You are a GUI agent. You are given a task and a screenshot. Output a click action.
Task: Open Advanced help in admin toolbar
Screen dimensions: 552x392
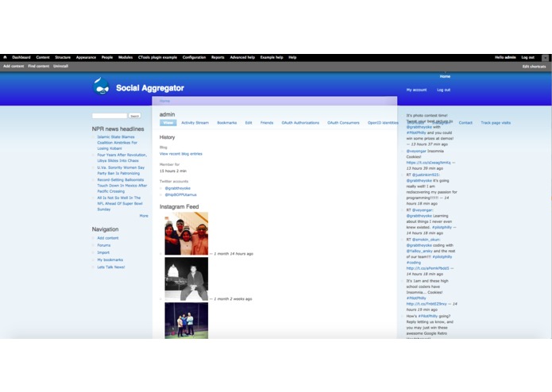(242, 57)
